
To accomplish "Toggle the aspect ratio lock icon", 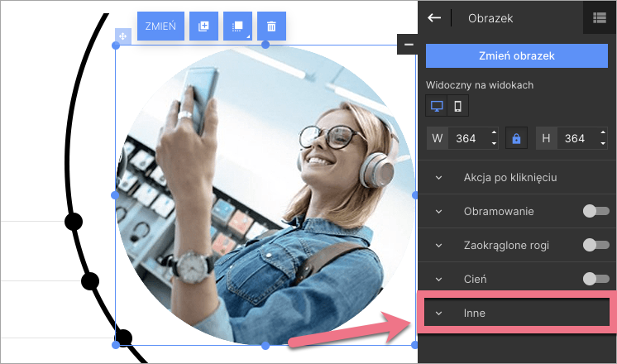I will click(x=516, y=139).
